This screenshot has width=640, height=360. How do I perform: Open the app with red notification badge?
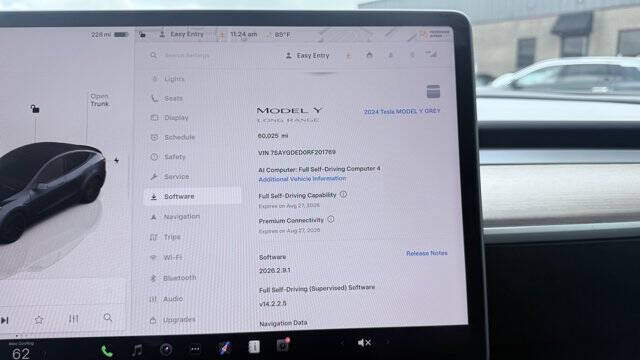tap(282, 345)
